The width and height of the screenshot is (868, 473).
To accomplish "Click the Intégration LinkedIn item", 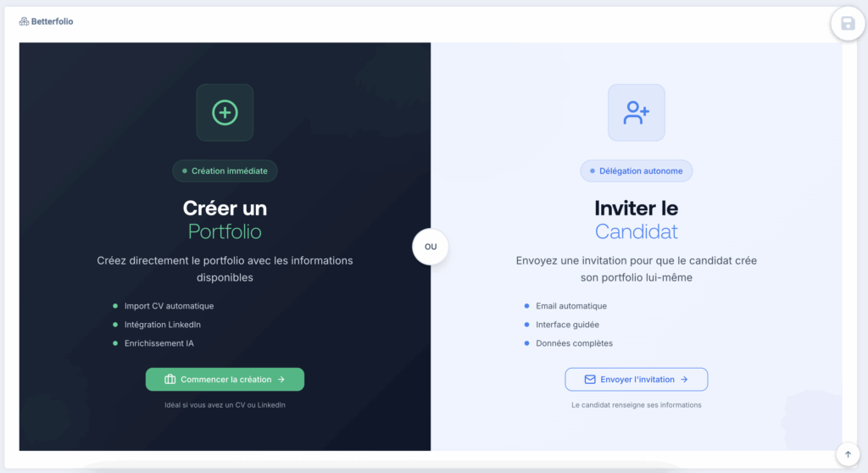I will click(157, 325).
